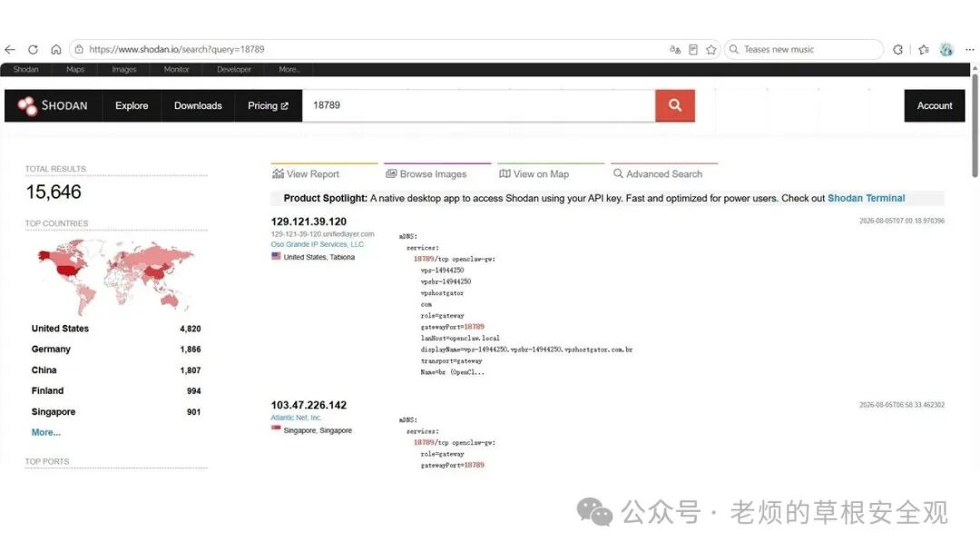
Task: Open the Pricing external link
Action: point(268,105)
